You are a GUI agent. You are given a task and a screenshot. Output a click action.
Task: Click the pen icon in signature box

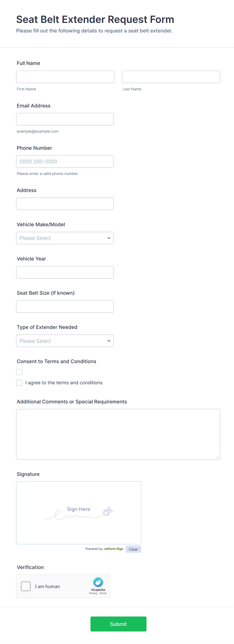[108, 511]
